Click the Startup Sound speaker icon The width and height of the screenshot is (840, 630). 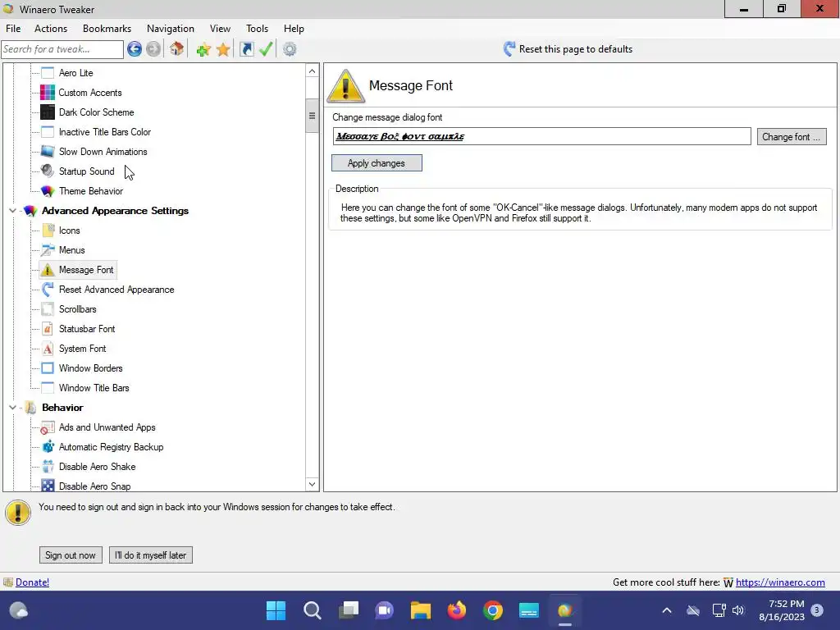(48, 171)
